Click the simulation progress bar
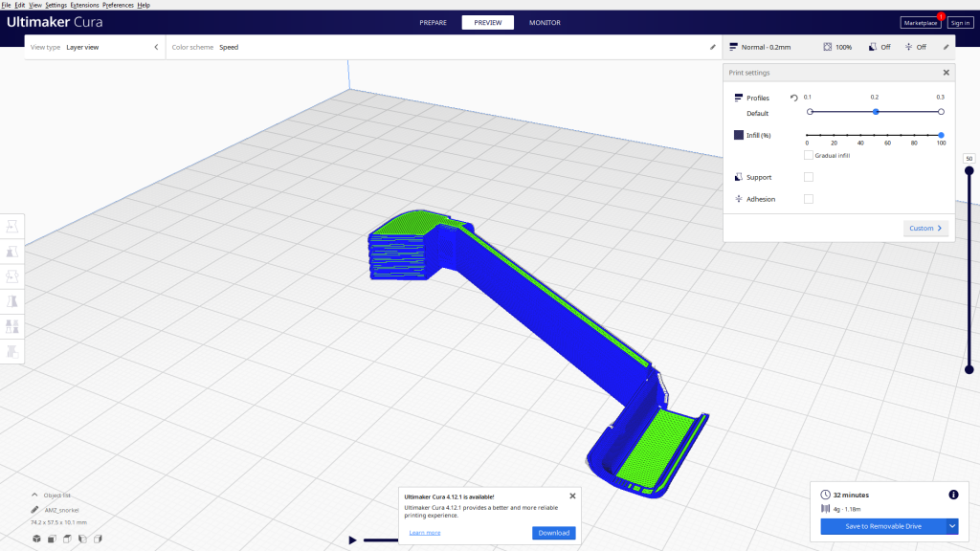This screenshot has width=980, height=551. click(381, 540)
